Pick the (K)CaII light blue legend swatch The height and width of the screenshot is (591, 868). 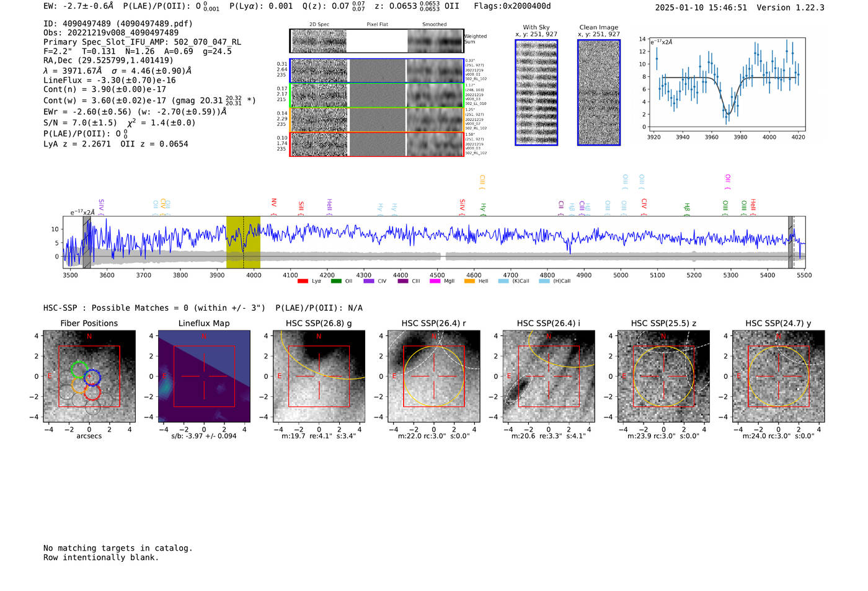pos(503,282)
